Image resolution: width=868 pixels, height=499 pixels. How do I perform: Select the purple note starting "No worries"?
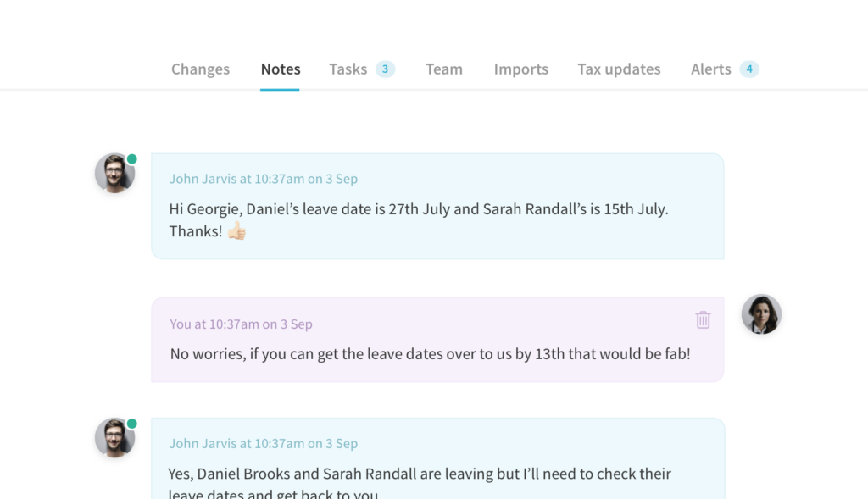click(430, 353)
